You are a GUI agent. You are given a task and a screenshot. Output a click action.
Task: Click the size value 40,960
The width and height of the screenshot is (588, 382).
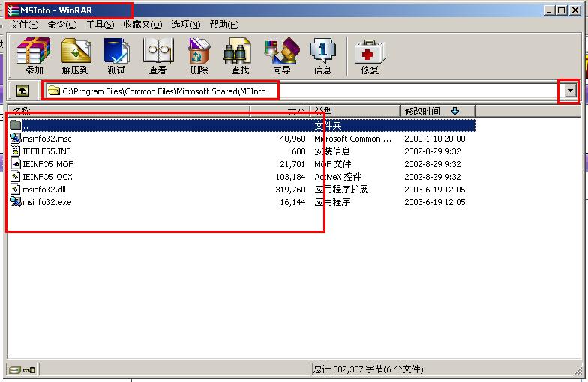tap(292, 139)
